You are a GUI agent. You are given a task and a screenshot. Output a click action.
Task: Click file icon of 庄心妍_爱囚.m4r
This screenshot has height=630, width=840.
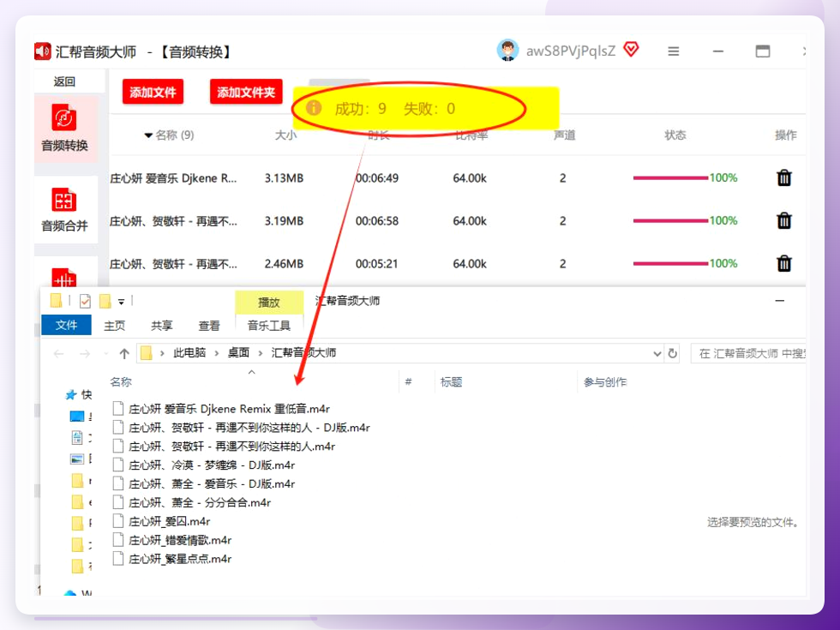(118, 521)
